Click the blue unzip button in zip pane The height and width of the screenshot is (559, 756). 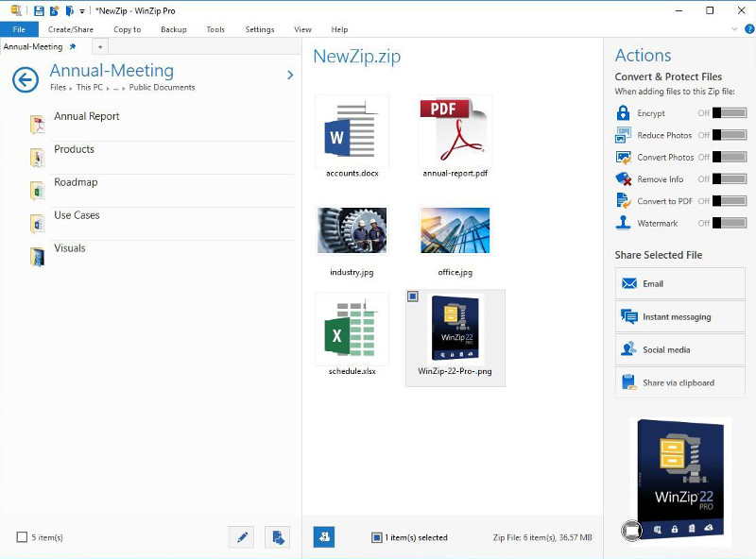324,537
